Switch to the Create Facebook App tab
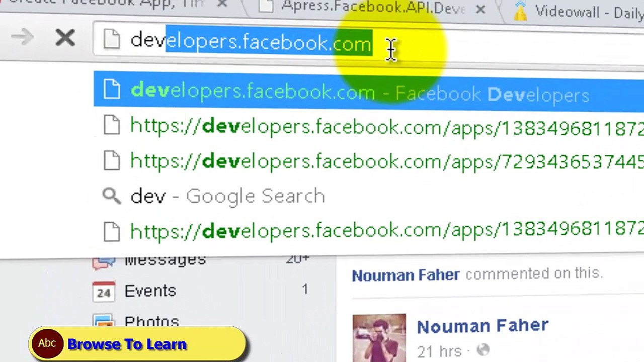Viewport: 644px width, 362px height. pyautogui.click(x=106, y=4)
